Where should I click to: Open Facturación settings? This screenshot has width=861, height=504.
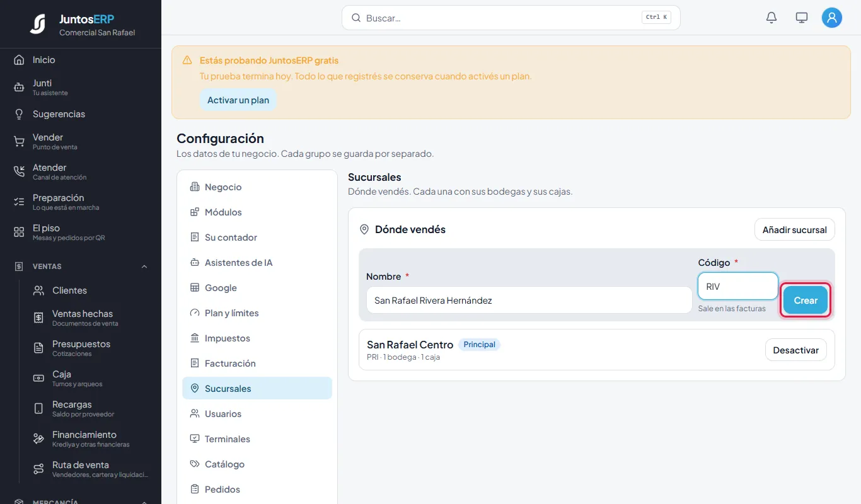click(257, 364)
